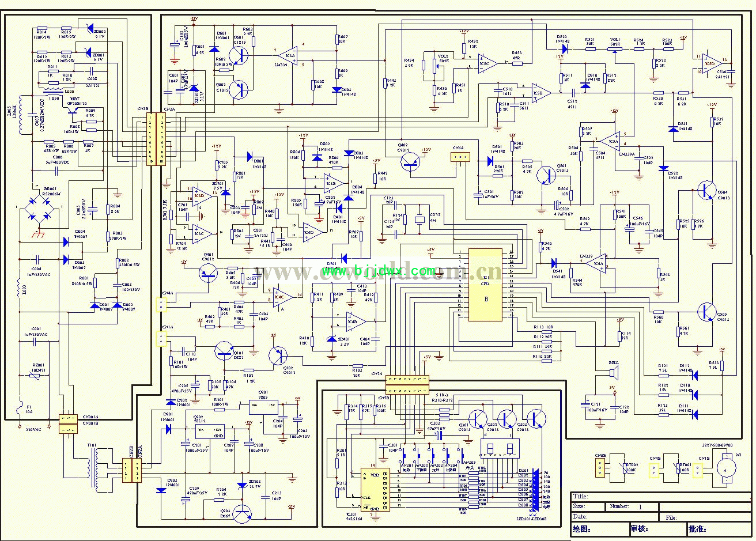Image resolution: width=756 pixels, height=541 pixels.
Task: Pick the IC3A LM339 comparator triangle
Action: [x=287, y=56]
